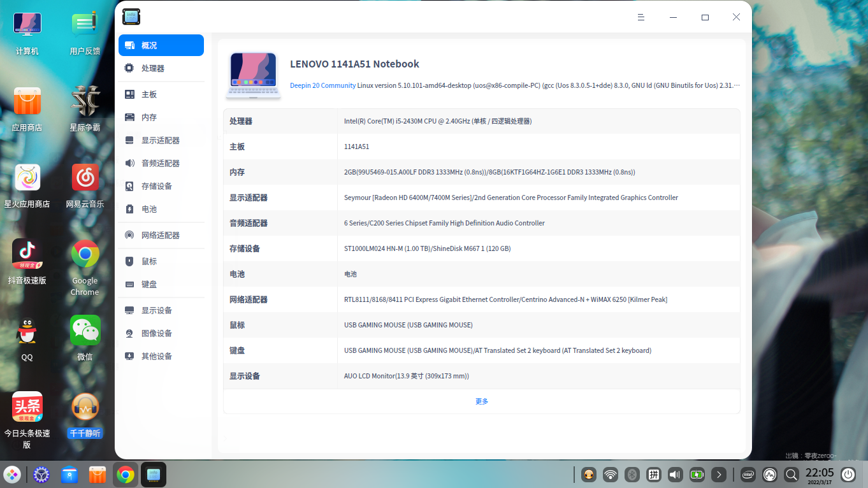868x488 pixels.
Task: Open the app's hamburger menu
Action: point(641,17)
